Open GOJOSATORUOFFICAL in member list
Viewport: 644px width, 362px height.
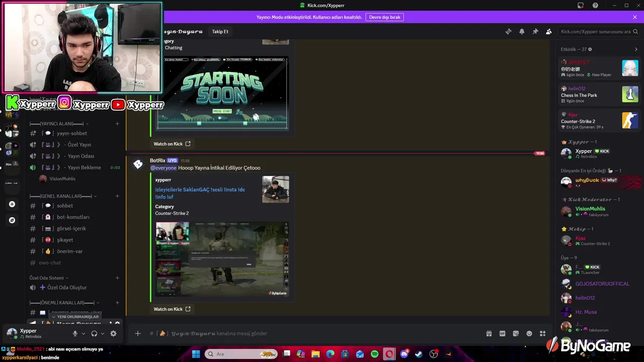[x=599, y=284]
